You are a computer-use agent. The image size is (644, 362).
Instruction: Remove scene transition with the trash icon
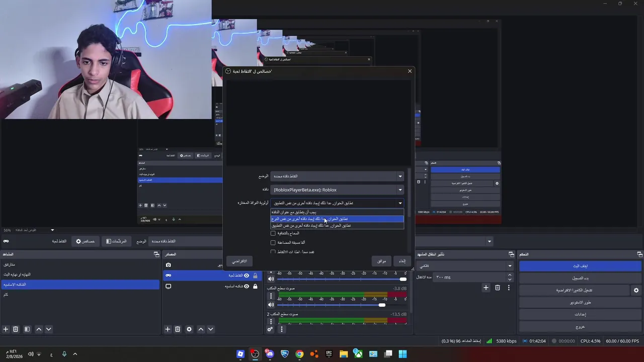point(498,288)
